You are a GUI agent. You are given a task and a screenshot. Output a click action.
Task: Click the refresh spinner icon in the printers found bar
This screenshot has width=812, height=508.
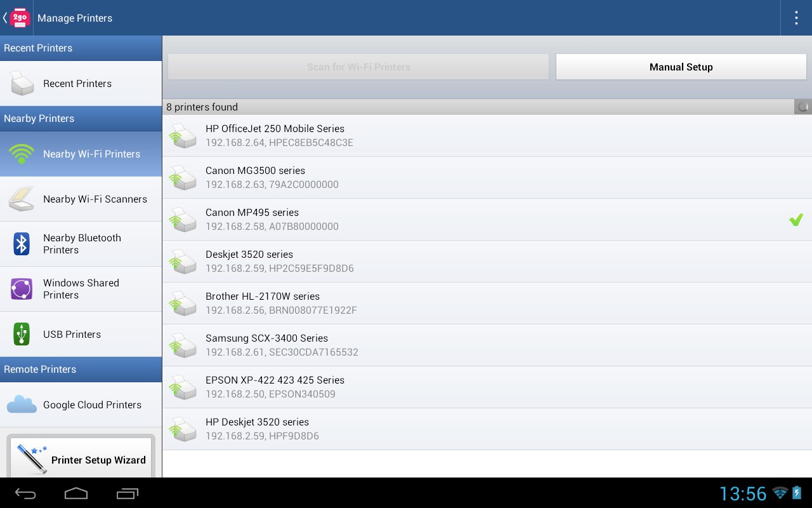803,107
